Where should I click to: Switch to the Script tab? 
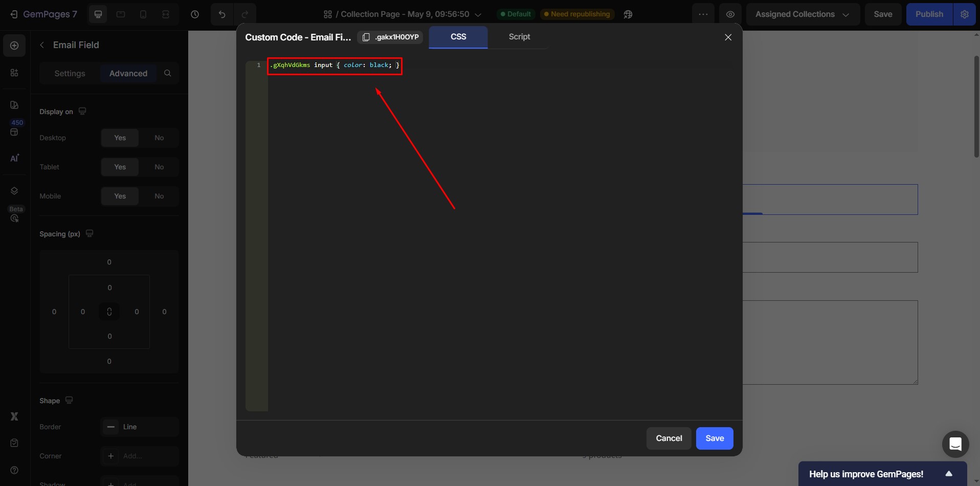[519, 37]
